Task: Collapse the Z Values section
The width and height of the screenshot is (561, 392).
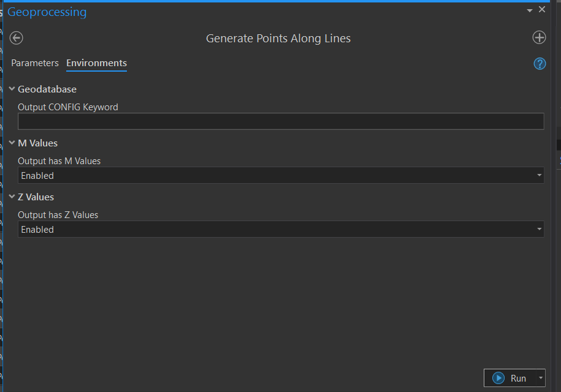Action: pyautogui.click(x=11, y=196)
